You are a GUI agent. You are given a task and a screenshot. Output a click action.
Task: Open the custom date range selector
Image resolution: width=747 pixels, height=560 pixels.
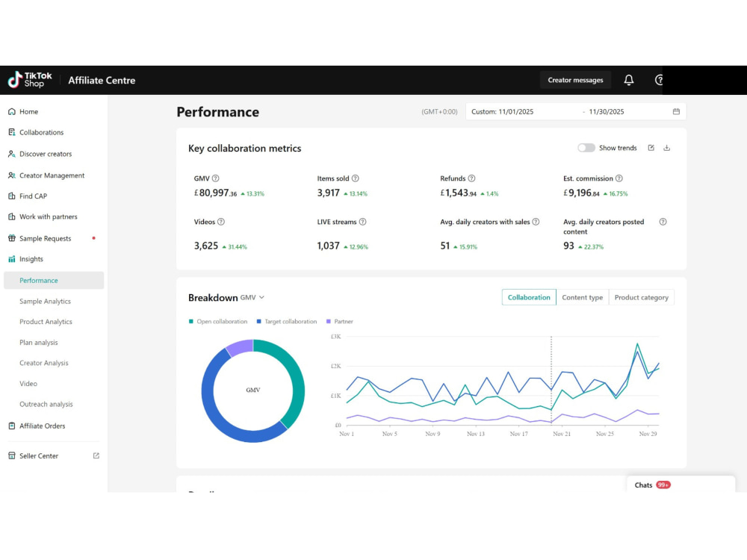click(x=575, y=111)
